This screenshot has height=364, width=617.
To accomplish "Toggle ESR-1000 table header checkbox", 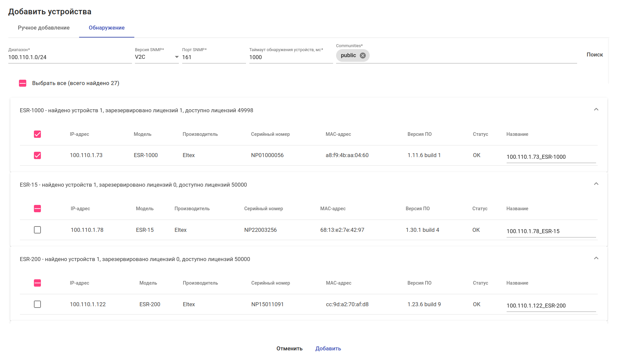I will coord(38,134).
